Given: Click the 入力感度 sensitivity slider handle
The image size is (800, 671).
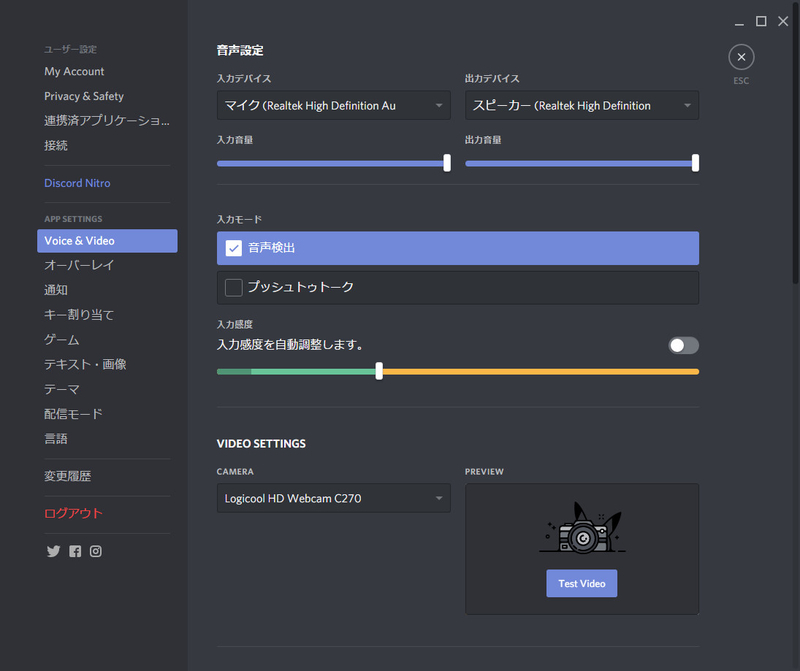Looking at the screenshot, I should (x=379, y=371).
